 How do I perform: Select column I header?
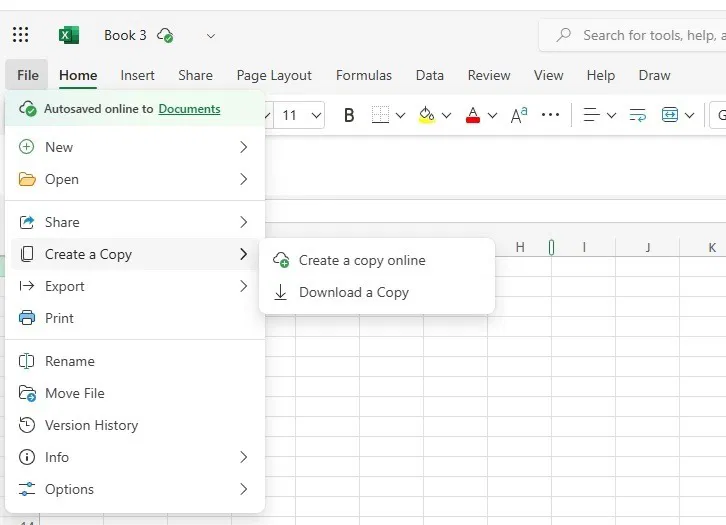click(x=584, y=248)
